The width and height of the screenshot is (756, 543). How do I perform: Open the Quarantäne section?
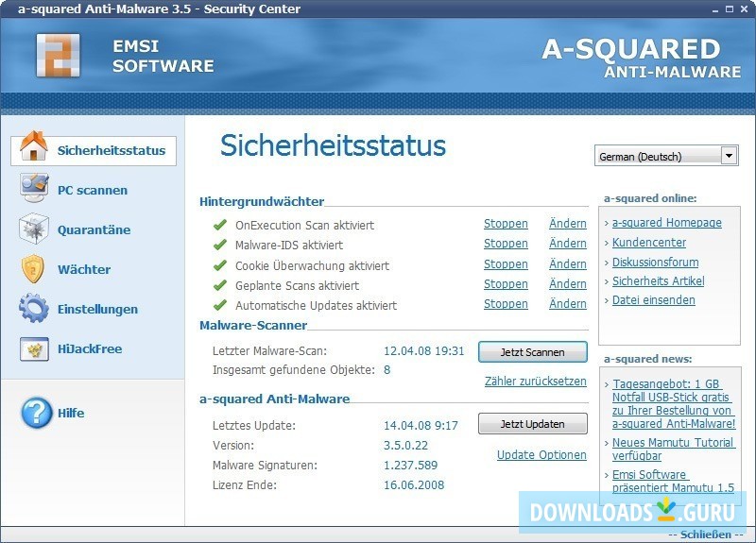coord(94,229)
